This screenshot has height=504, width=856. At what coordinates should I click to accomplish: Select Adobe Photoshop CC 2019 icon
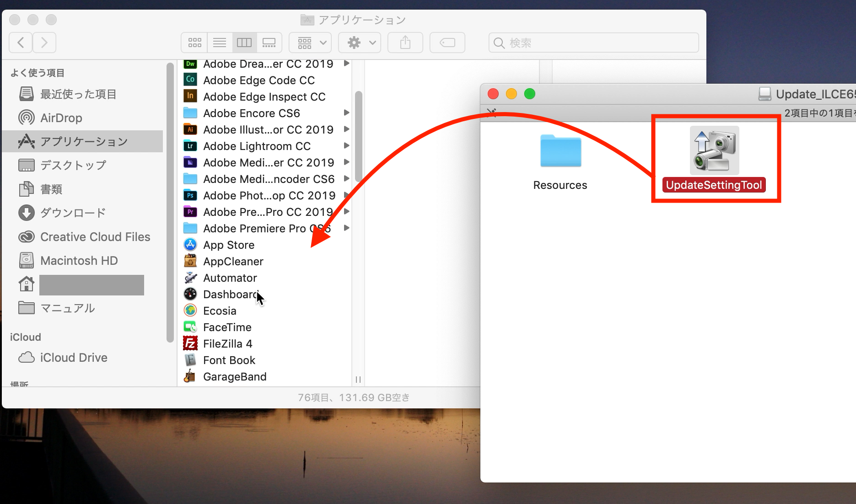coord(190,195)
